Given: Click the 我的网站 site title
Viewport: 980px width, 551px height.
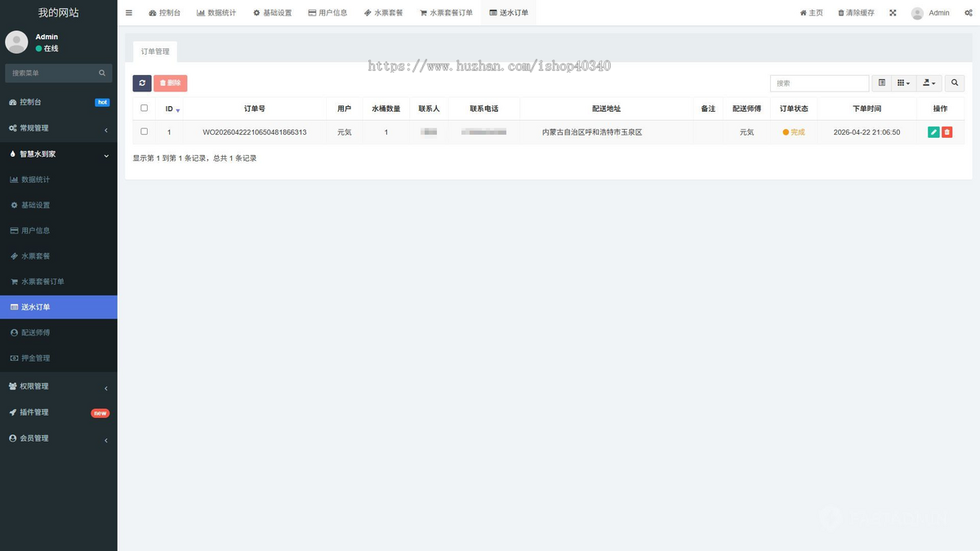Looking at the screenshot, I should (x=59, y=13).
